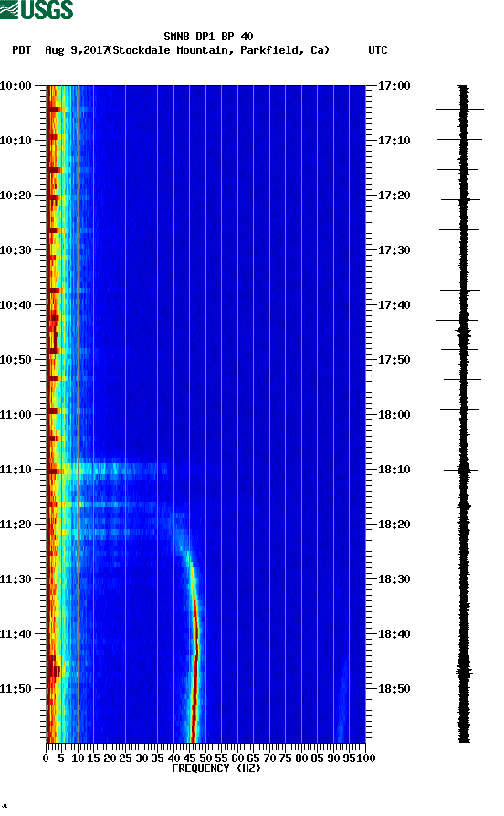Click the "10:40" PDT time label
This screenshot has height=816, width=504.
pos(16,304)
